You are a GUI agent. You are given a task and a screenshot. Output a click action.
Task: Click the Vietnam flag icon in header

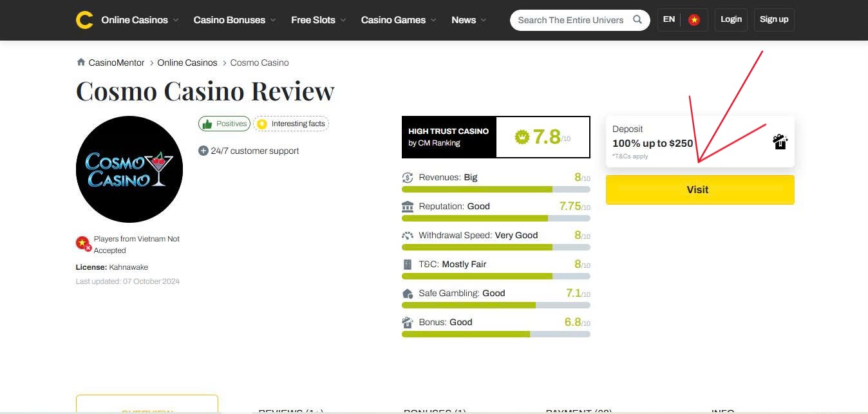694,20
